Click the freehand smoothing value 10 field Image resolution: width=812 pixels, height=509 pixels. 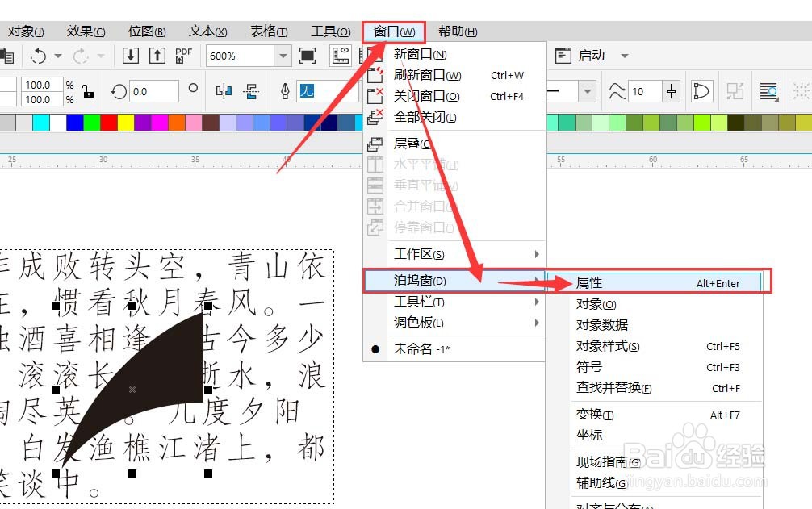point(644,92)
